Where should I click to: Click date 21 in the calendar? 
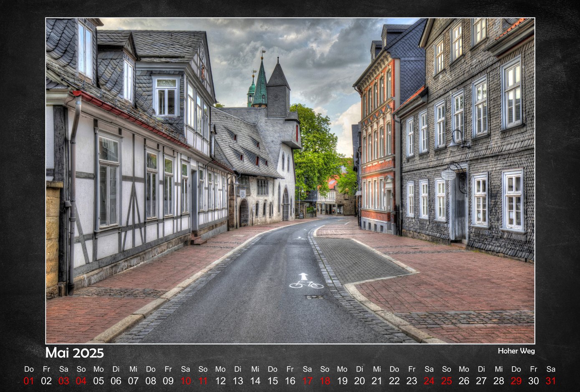[x=377, y=381]
